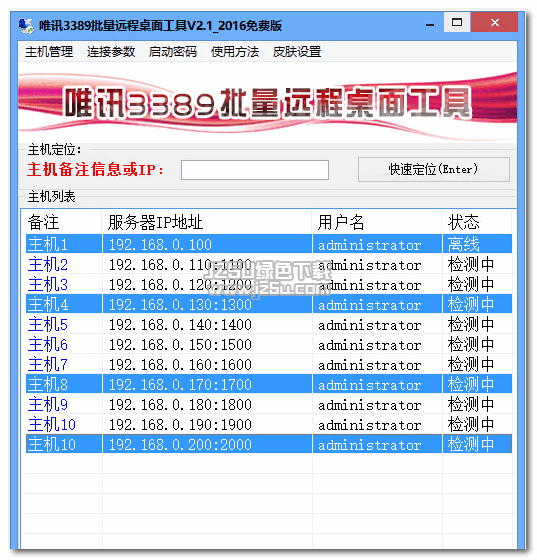Click IP address 192.168.0.150:1500
The height and width of the screenshot is (560, 537).
180,345
